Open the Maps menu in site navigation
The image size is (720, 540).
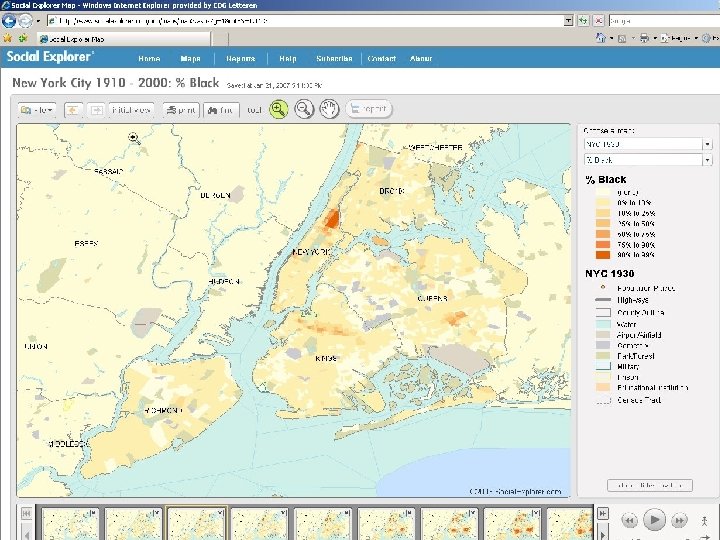point(190,59)
